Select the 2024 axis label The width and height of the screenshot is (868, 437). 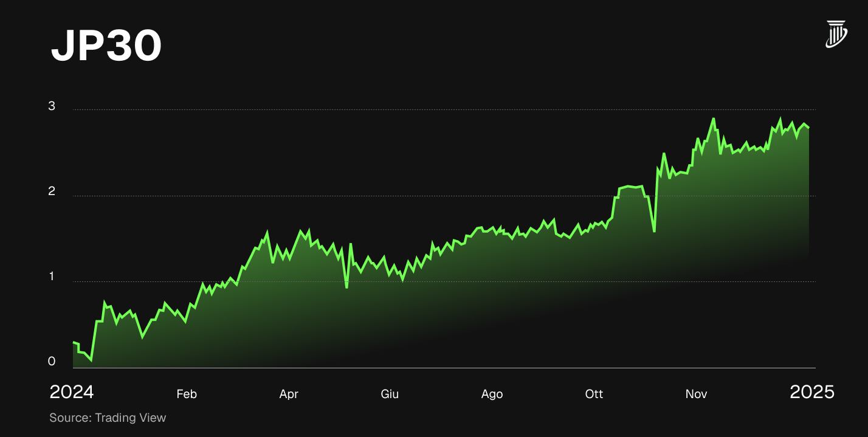pos(72,392)
